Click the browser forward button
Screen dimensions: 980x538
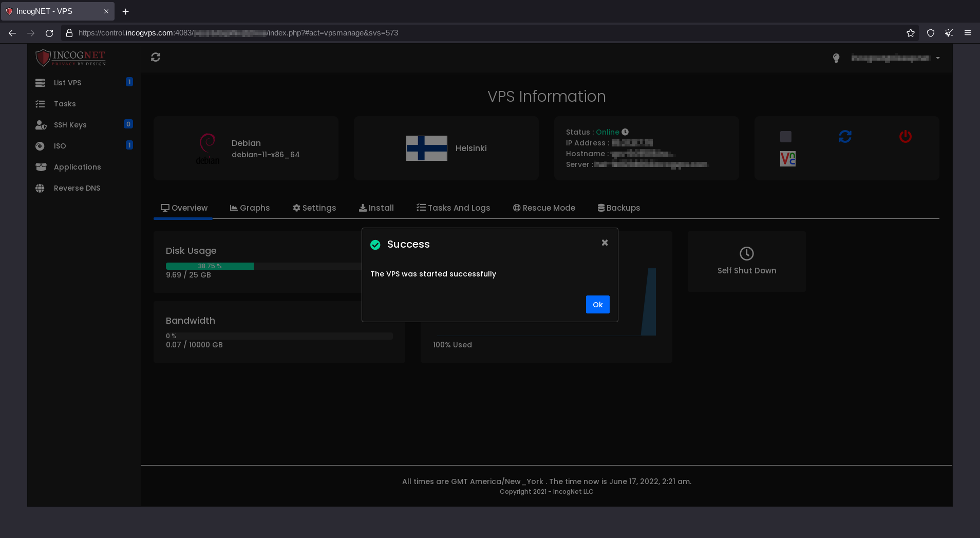pos(31,33)
